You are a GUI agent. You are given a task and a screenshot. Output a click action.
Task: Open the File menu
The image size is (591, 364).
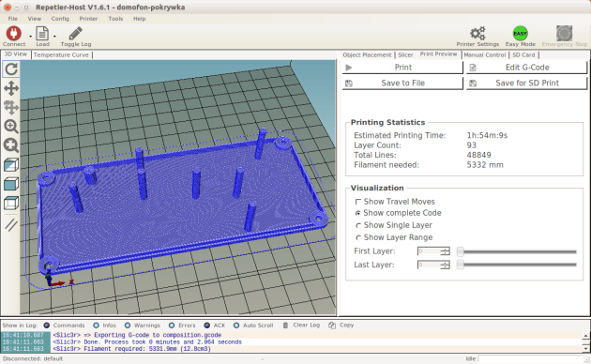[x=13, y=19]
